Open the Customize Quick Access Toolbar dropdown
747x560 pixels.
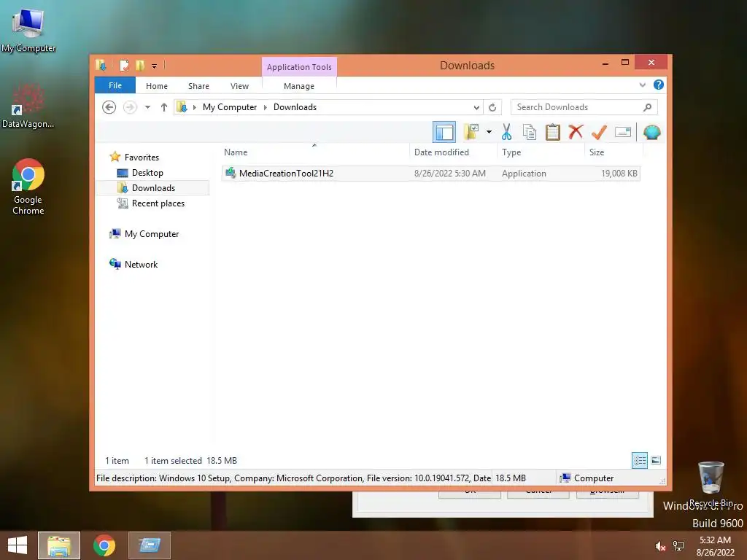click(x=155, y=66)
